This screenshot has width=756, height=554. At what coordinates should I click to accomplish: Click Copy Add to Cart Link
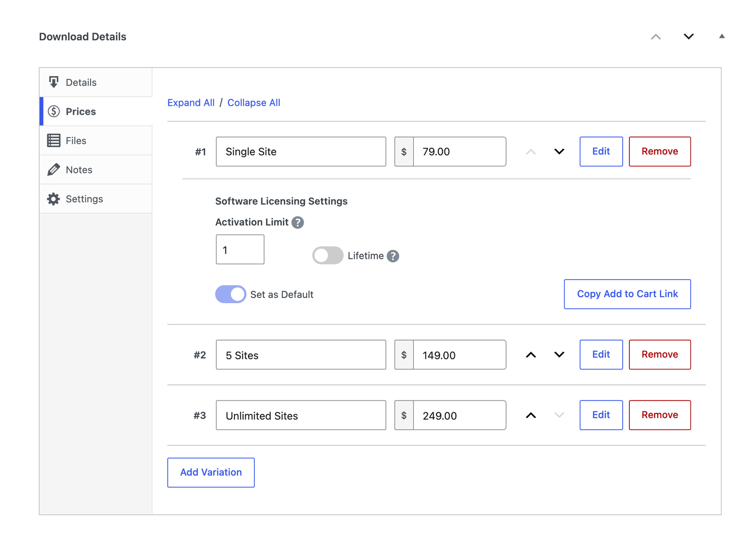627,294
